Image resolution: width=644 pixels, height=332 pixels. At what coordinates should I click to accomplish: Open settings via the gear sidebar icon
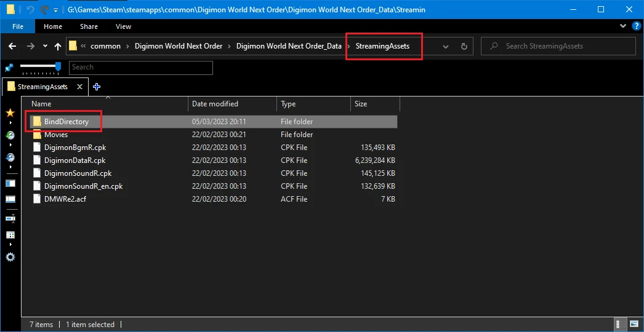pyautogui.click(x=10, y=258)
